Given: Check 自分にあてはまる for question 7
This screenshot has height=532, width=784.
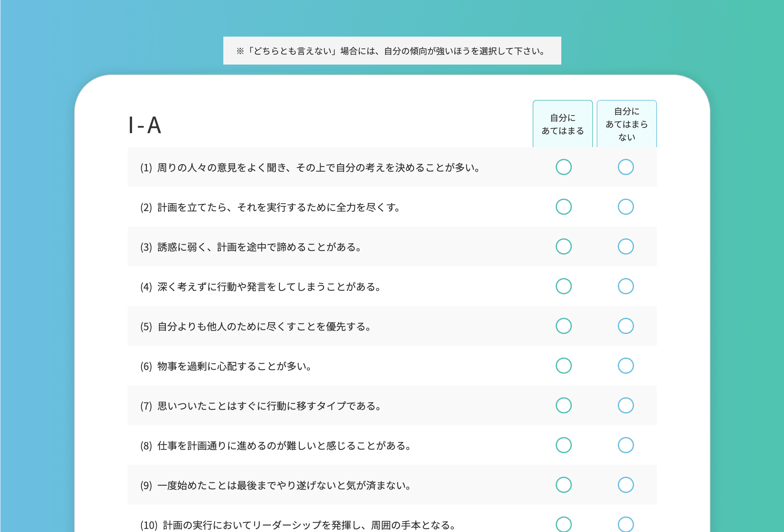Looking at the screenshot, I should tap(563, 405).
